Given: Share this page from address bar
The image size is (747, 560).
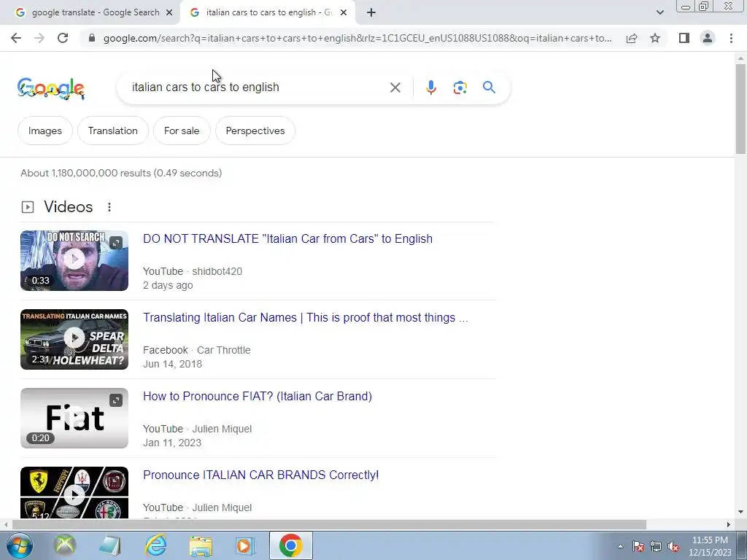Looking at the screenshot, I should click(x=632, y=38).
